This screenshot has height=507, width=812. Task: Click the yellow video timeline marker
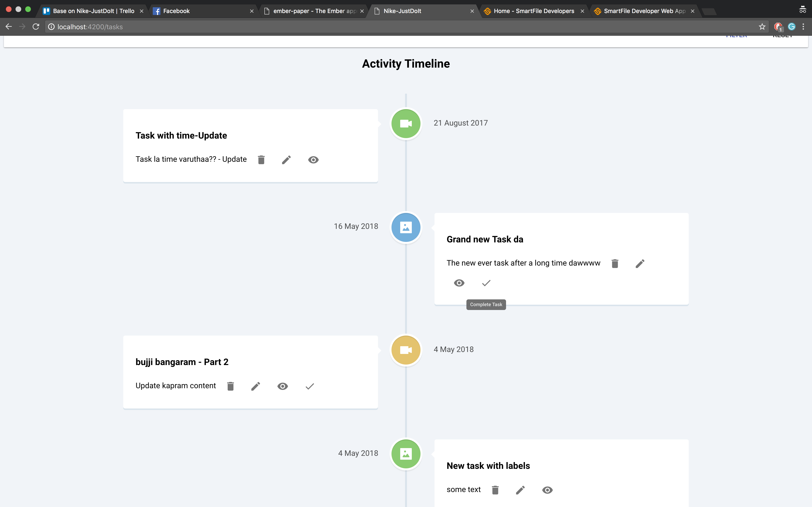click(406, 350)
